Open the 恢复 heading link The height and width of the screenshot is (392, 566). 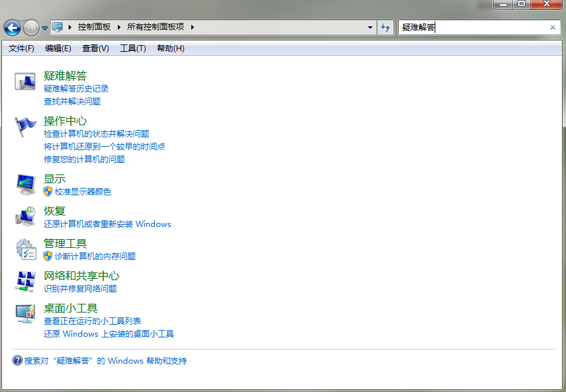pyautogui.click(x=55, y=211)
